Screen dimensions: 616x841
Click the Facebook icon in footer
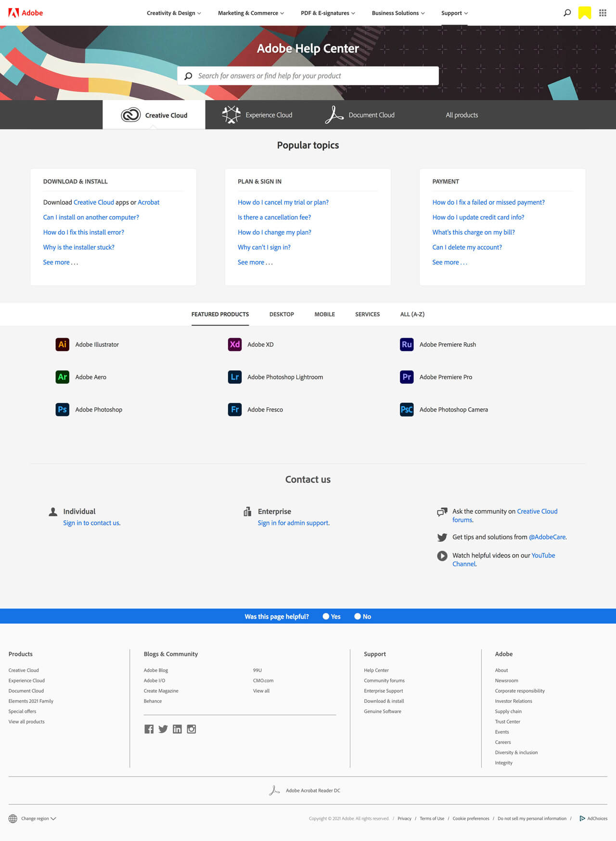pyautogui.click(x=149, y=729)
